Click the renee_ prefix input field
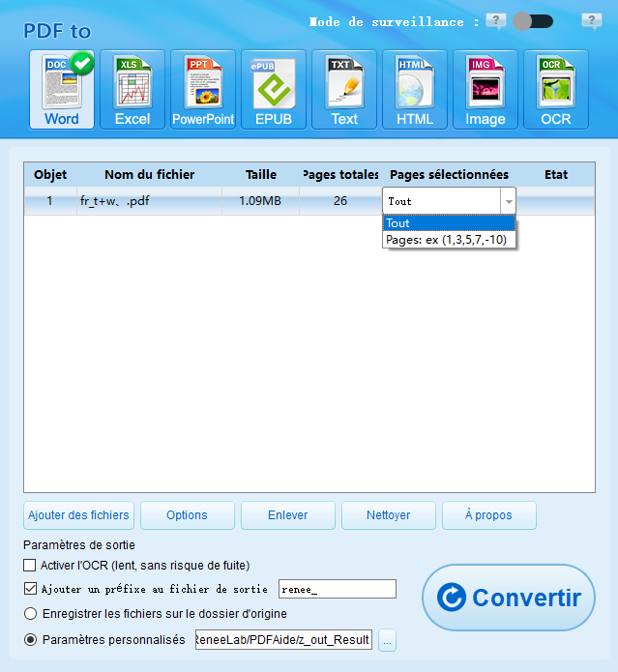The image size is (618, 672). (x=338, y=589)
